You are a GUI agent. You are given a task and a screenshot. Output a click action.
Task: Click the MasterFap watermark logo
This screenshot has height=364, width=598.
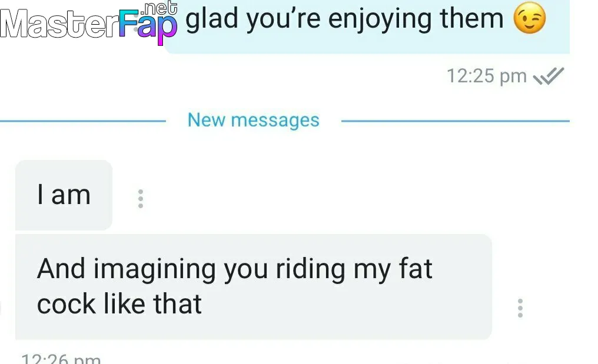89,22
